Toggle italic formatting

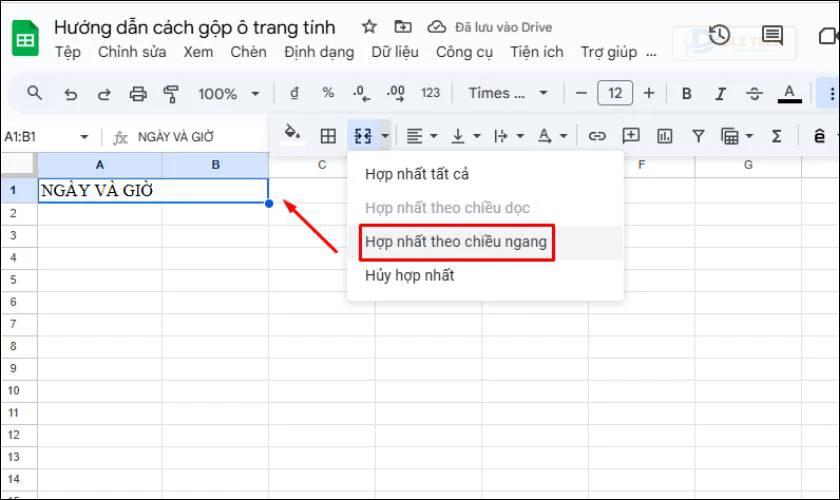pyautogui.click(x=721, y=94)
